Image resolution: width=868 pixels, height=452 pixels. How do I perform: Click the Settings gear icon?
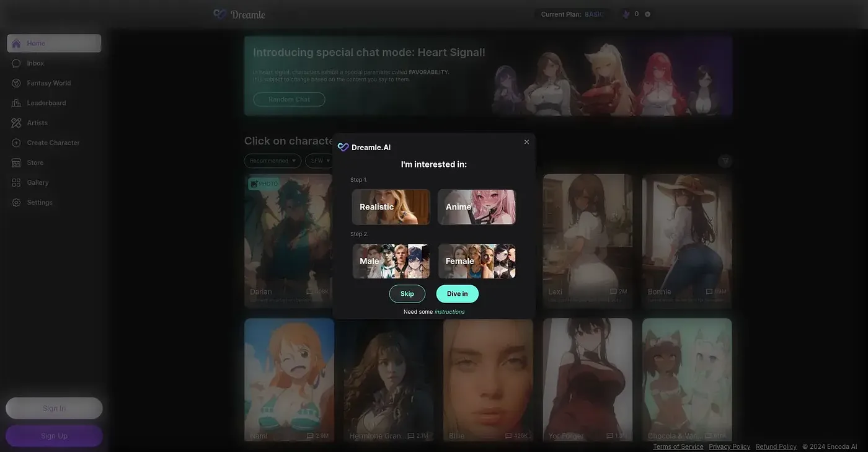[x=16, y=202]
